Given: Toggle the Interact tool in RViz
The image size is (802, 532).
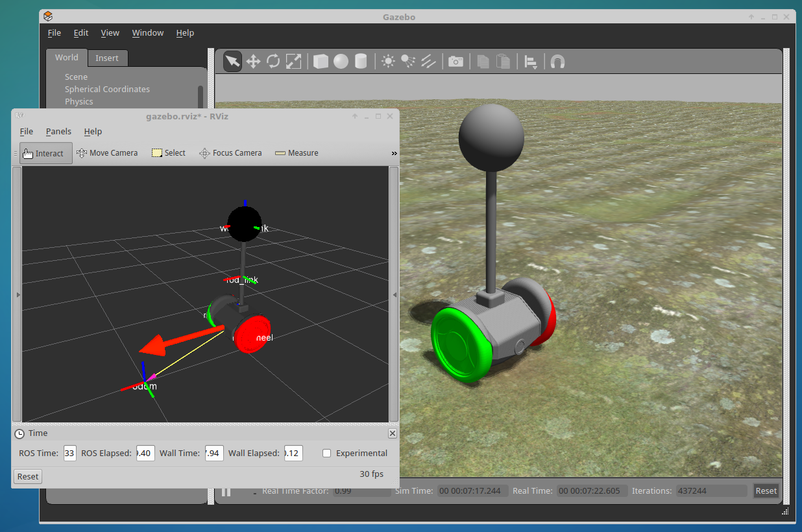Looking at the screenshot, I should 45,152.
